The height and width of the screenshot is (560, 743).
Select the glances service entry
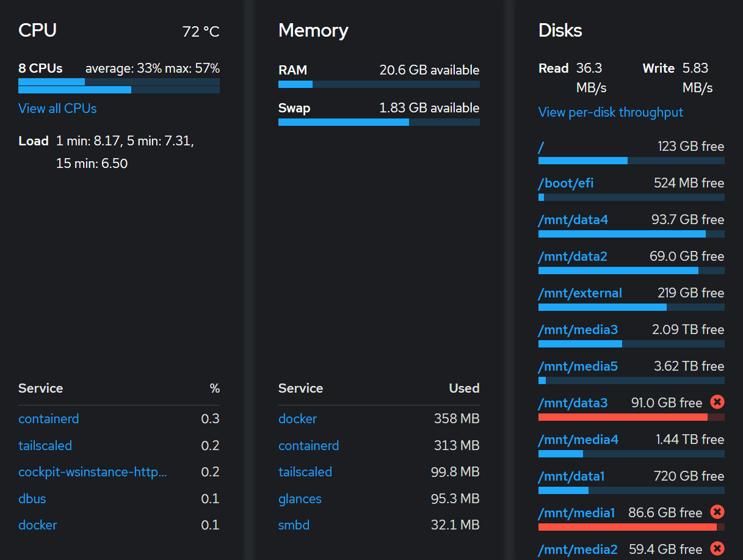300,498
